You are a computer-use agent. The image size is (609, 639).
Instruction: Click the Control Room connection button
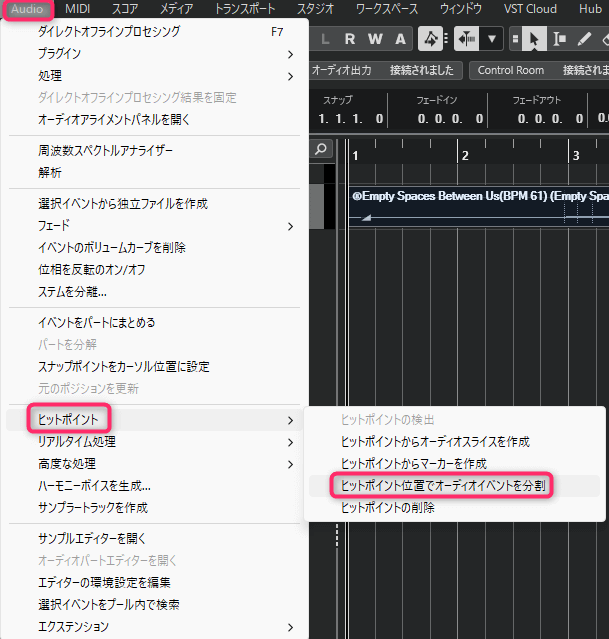point(510,70)
